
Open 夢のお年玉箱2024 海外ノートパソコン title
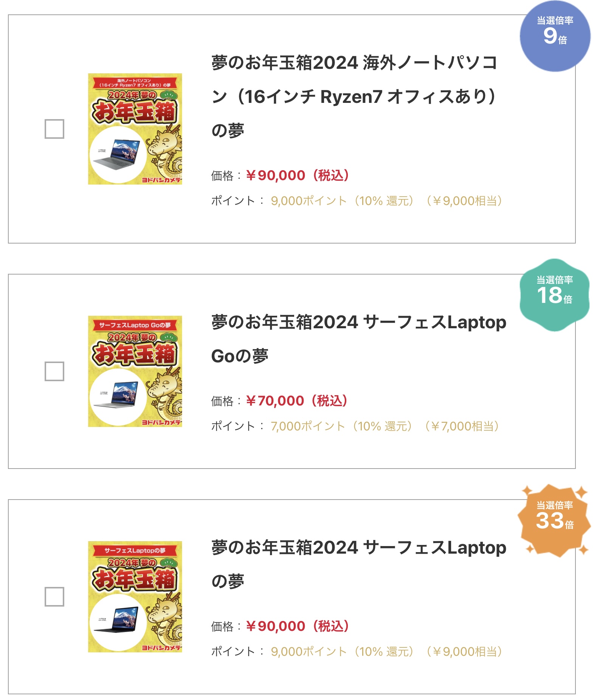coord(354,96)
